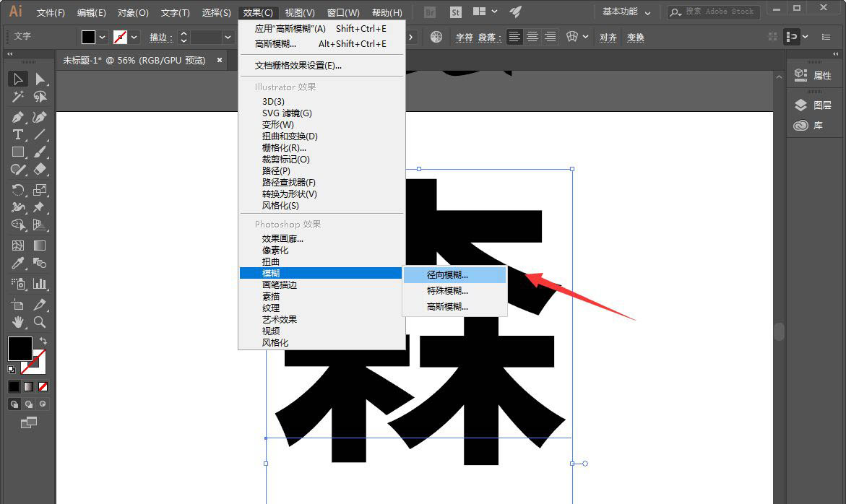
Task: Select the Curvature tool
Action: click(40, 117)
